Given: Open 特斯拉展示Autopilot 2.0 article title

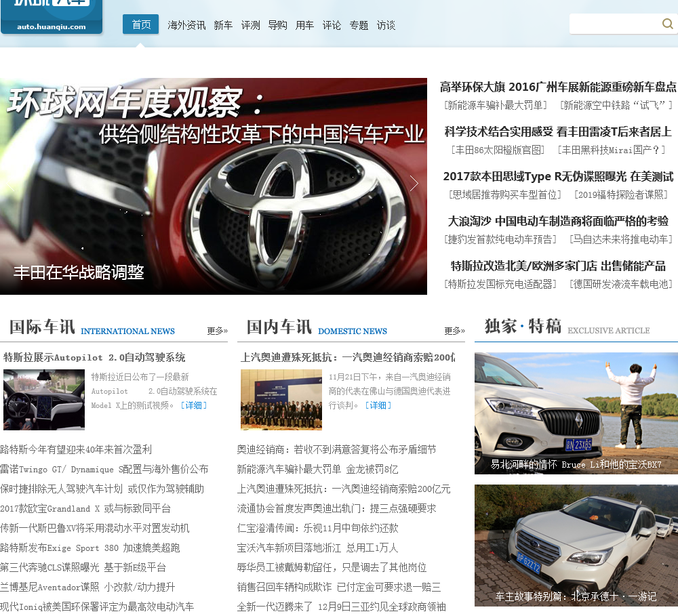Looking at the screenshot, I should (x=94, y=358).
